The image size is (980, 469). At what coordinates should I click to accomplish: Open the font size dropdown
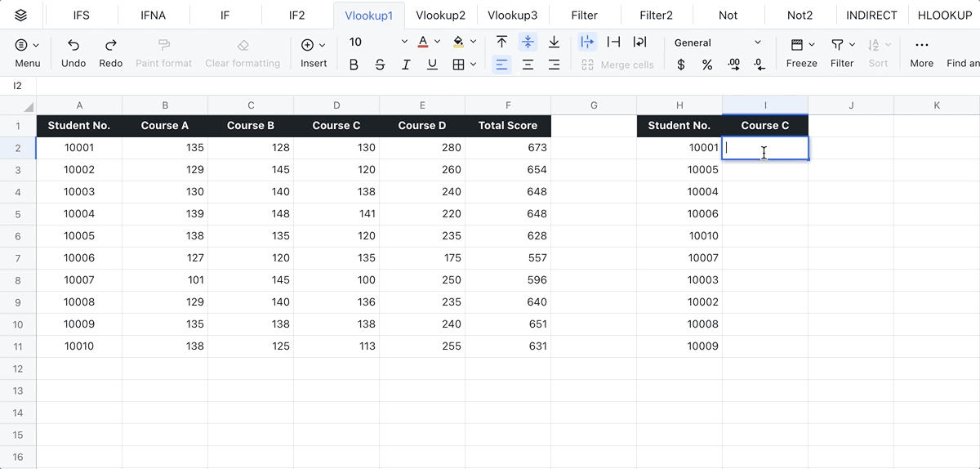(403, 42)
